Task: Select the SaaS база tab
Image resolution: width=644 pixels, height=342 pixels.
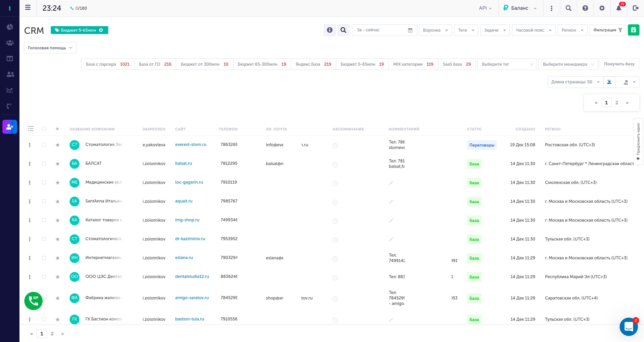Action: (x=456, y=64)
